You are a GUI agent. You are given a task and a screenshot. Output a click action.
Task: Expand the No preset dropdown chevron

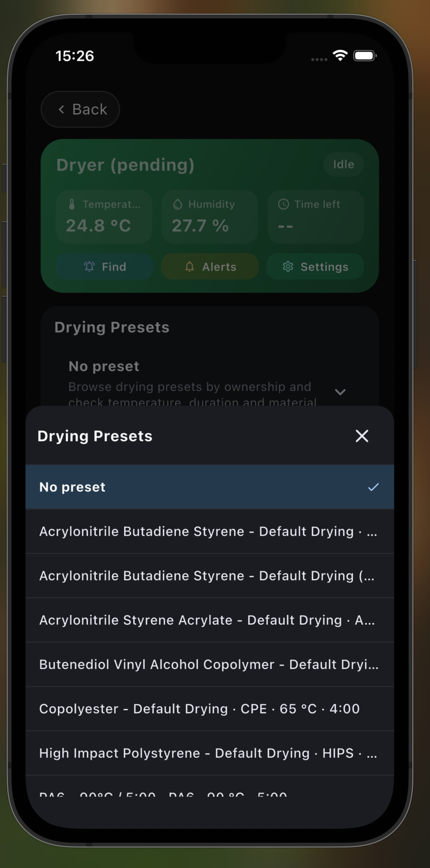click(340, 392)
